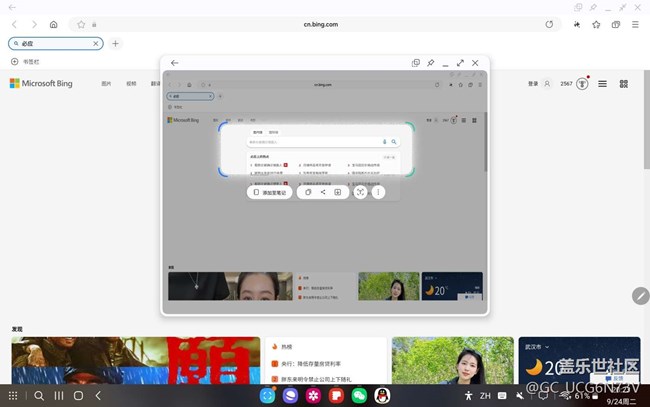Open Bing hamburger menu
The height and width of the screenshot is (407, 650).
(x=602, y=84)
